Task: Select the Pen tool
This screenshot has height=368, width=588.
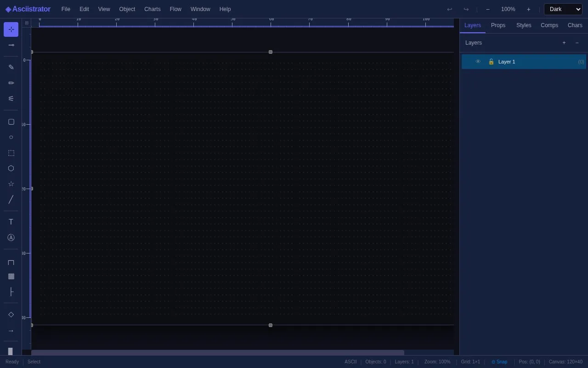Action: pos(11,67)
